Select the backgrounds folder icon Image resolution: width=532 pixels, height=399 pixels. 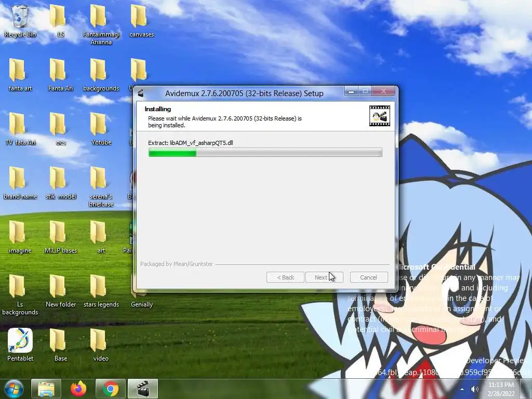pos(101,75)
